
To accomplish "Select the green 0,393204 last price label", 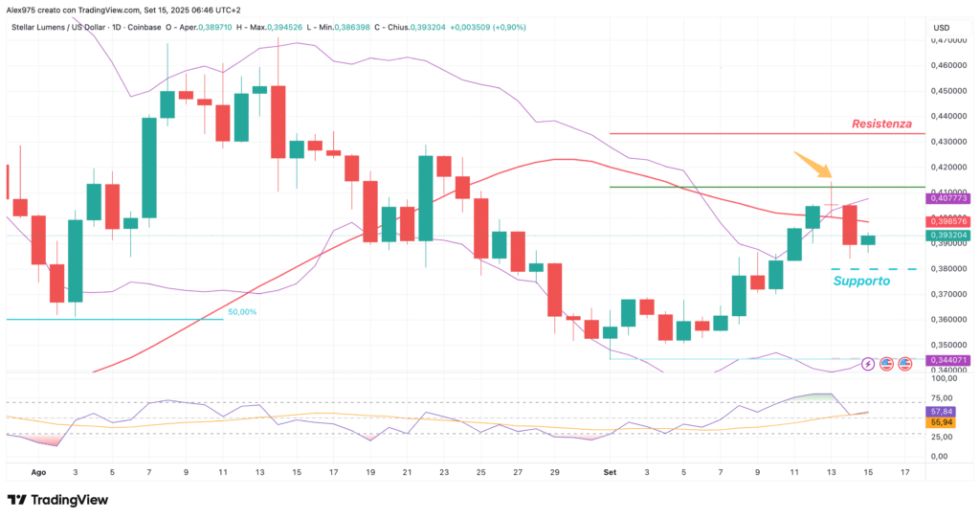I will [948, 236].
